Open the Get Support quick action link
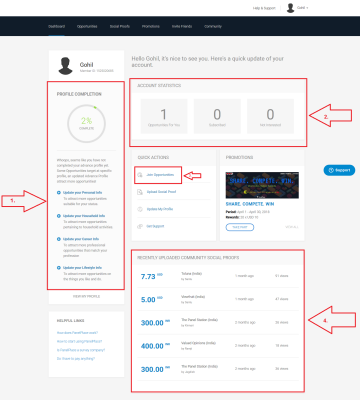This screenshot has height=400, width=360. pyautogui.click(x=155, y=226)
